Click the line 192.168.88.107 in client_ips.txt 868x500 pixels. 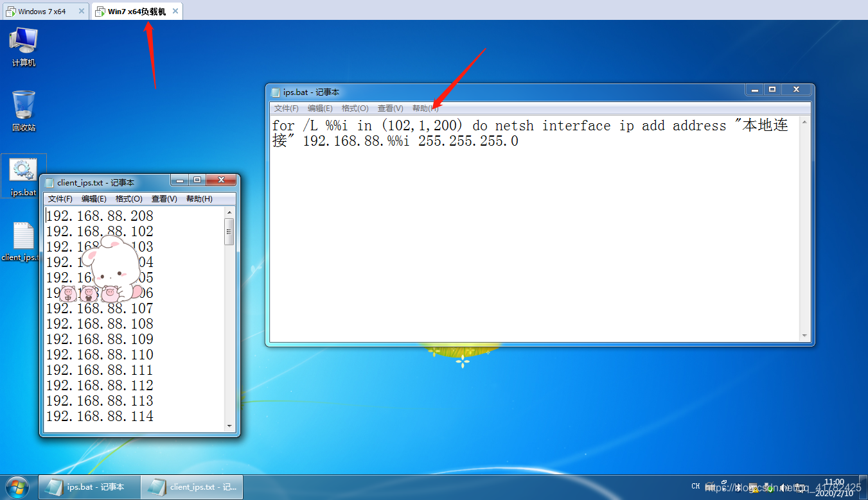(100, 308)
